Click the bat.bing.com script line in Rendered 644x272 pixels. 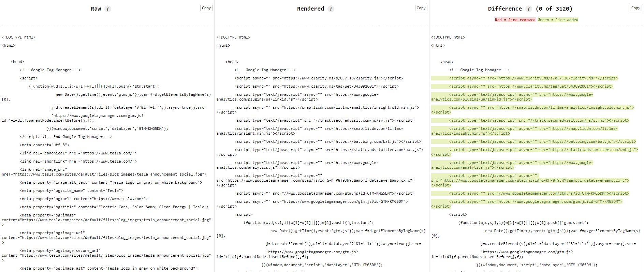tap(327, 141)
